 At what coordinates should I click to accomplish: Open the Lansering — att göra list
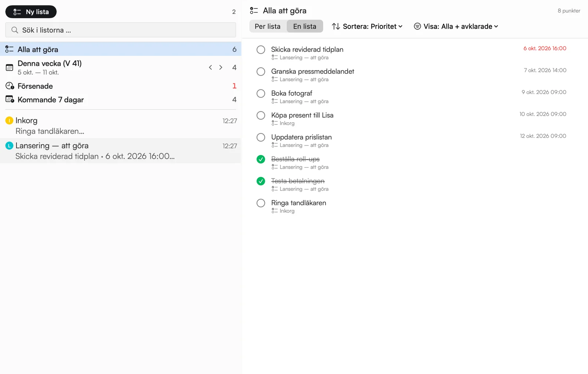[121, 151]
